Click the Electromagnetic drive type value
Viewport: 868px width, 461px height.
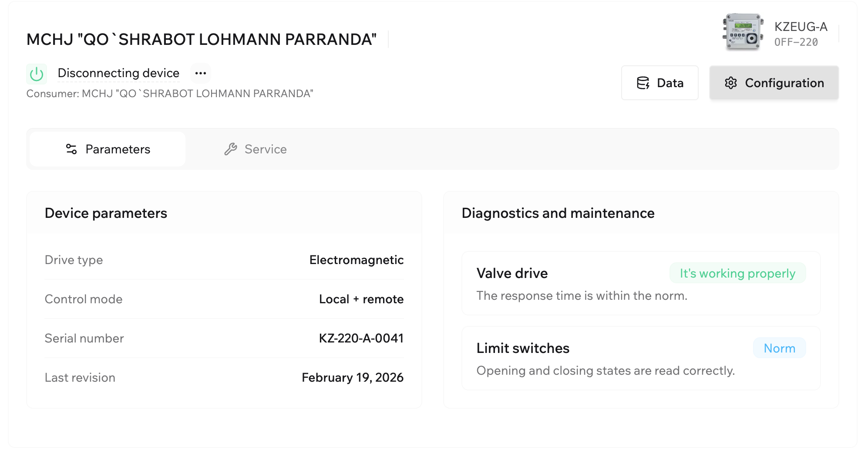tap(356, 260)
